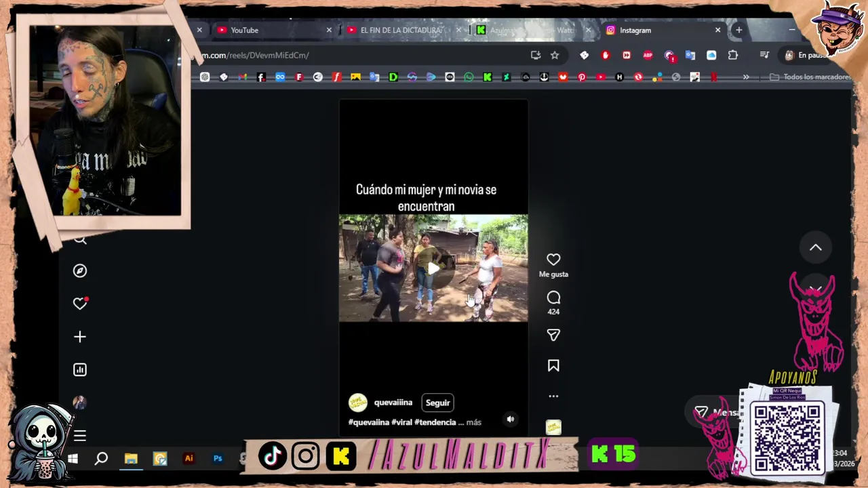Open a new browser tab

pos(738,30)
